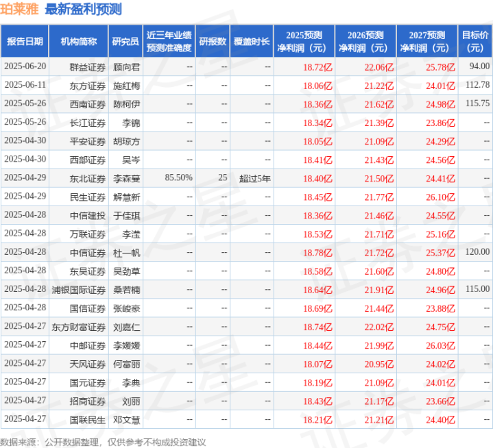The image size is (493, 448).
Task: Select the 东方财富证券 institution cell
Action: tap(79, 327)
